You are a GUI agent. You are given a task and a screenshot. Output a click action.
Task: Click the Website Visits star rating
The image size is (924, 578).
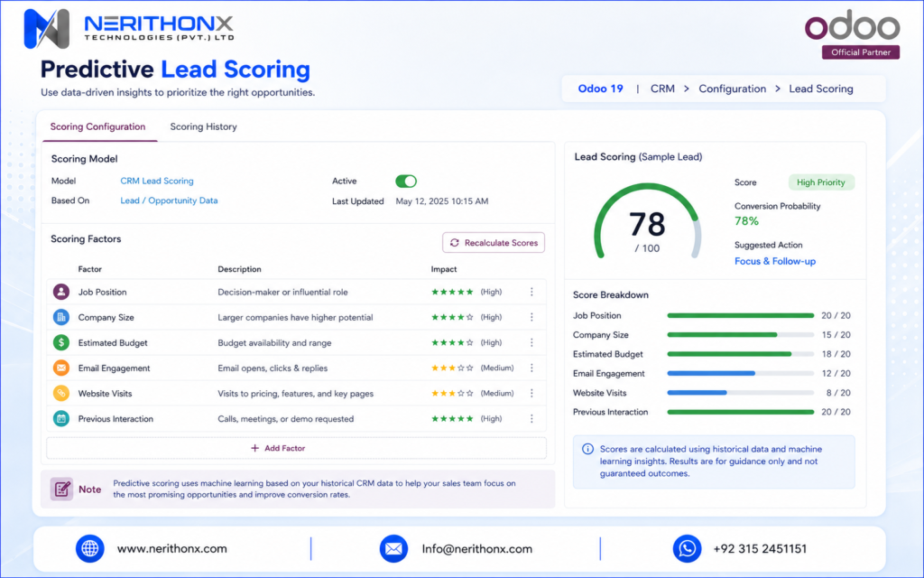[452, 394]
